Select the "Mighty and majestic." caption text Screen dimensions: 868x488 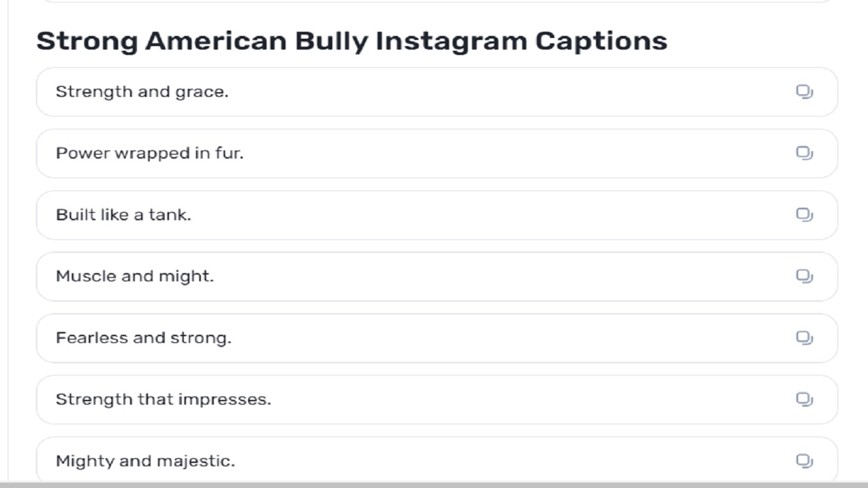pyautogui.click(x=145, y=461)
